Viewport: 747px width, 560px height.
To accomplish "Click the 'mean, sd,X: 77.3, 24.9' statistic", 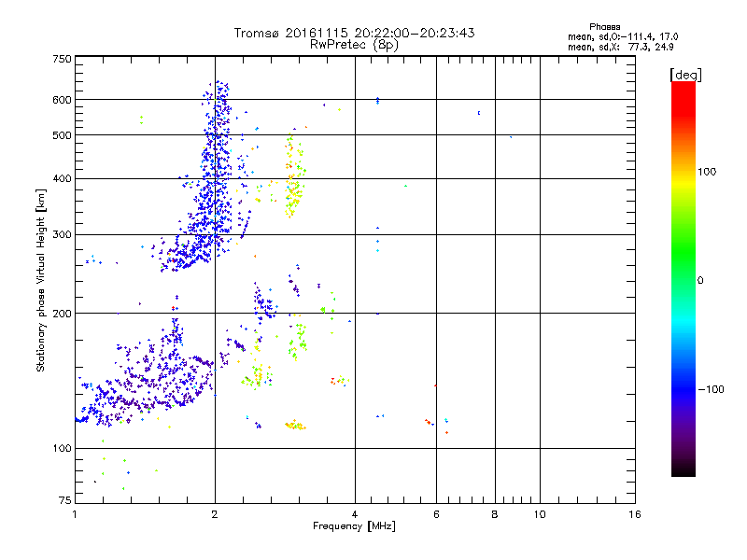I will click(620, 47).
